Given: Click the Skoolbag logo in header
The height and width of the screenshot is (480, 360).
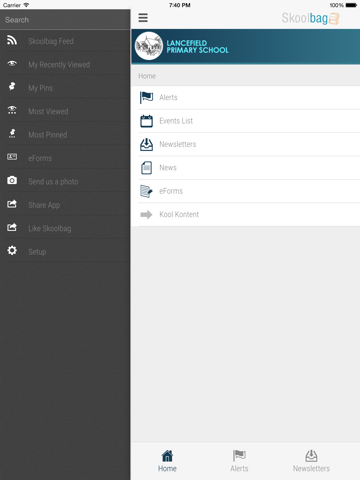Looking at the screenshot, I should (310, 18).
